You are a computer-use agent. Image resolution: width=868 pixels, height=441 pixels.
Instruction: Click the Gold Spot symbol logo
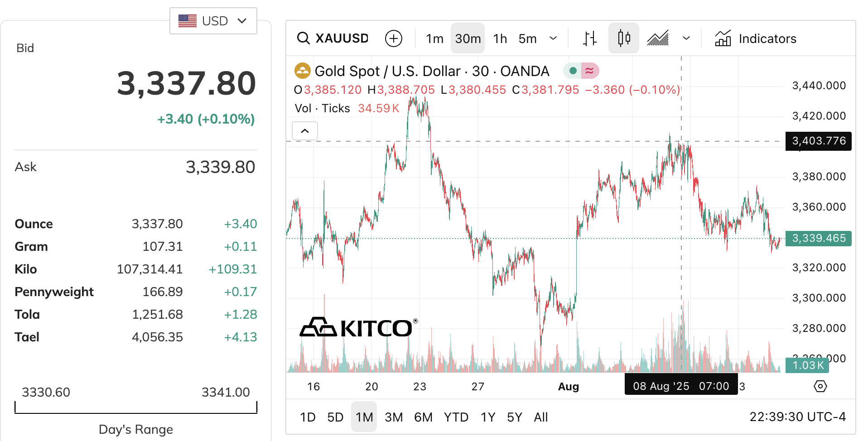click(x=302, y=71)
